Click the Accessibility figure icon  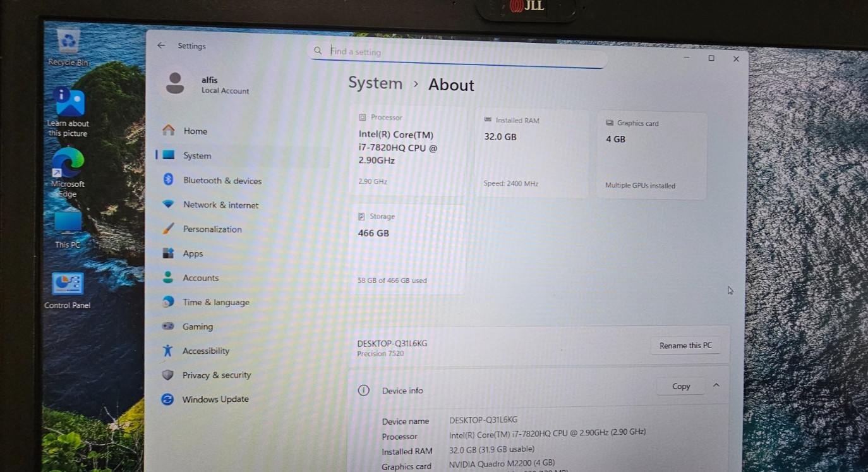pyautogui.click(x=167, y=350)
